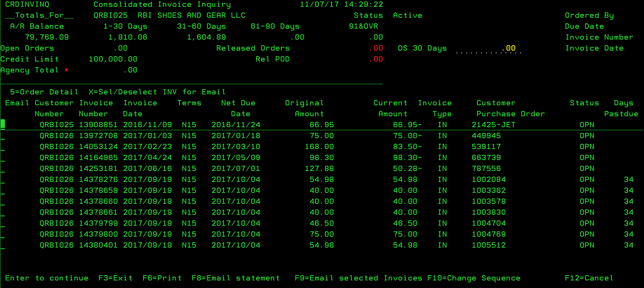Click F12=Cancel in the footer
This screenshot has width=644, height=288.
589,278
